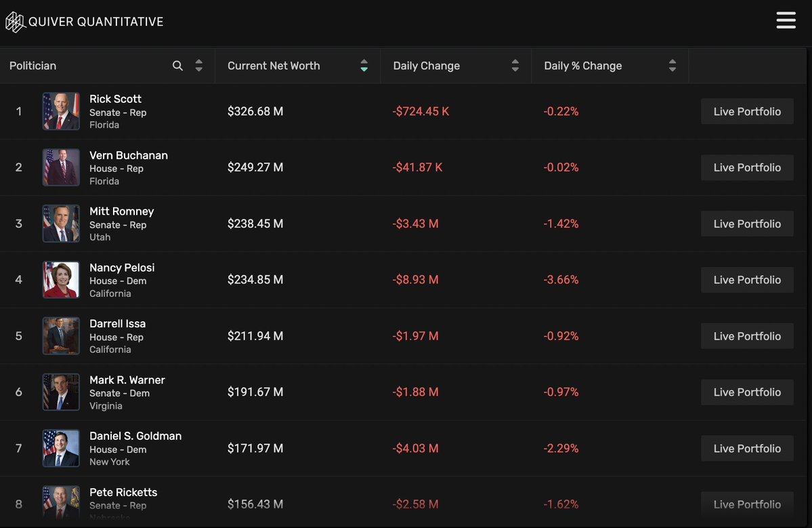Open Rick Scott's Live Portfolio
The image size is (812, 528).
pyautogui.click(x=747, y=112)
